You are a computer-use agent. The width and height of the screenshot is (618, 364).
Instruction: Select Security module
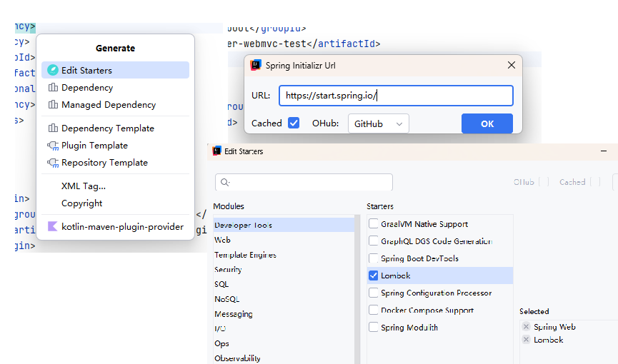click(x=284, y=270)
